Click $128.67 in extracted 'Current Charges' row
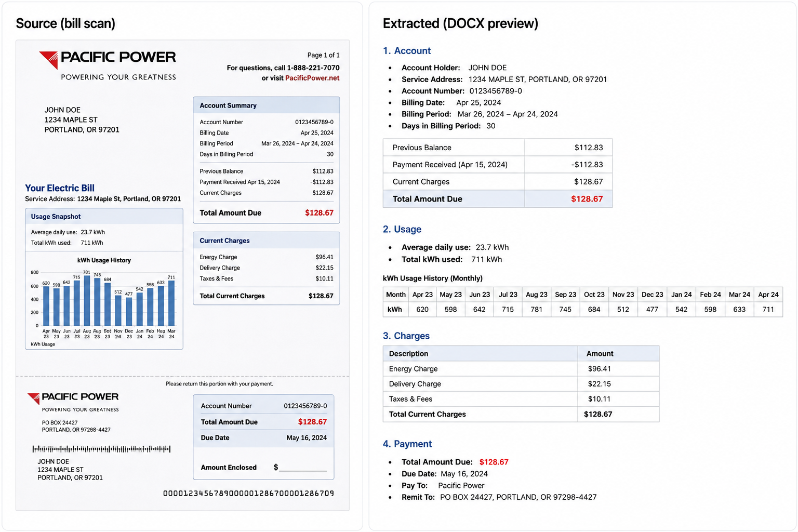This screenshot has height=532, width=798. pos(589,182)
